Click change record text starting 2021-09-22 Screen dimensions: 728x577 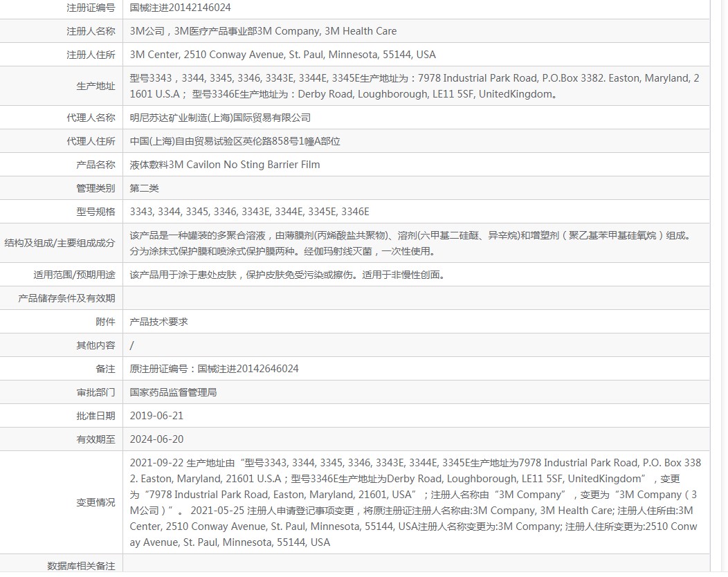pyautogui.click(x=415, y=503)
